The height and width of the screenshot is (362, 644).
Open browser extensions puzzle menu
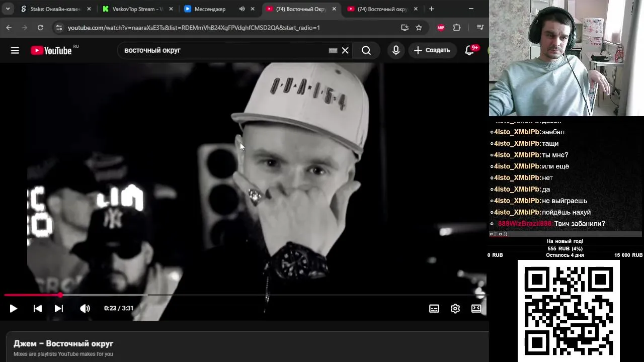(457, 28)
